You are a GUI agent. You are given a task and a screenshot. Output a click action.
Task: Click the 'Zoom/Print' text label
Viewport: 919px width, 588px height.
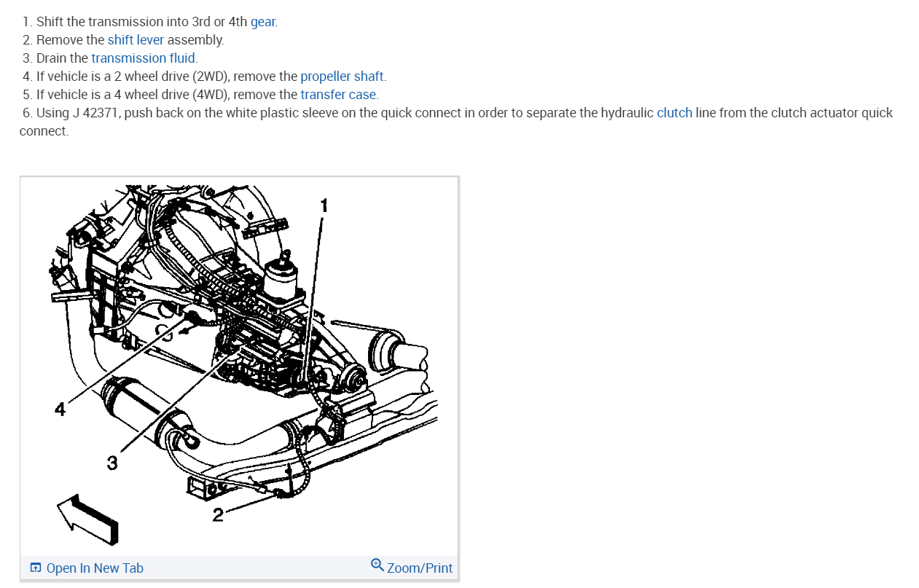[420, 568]
